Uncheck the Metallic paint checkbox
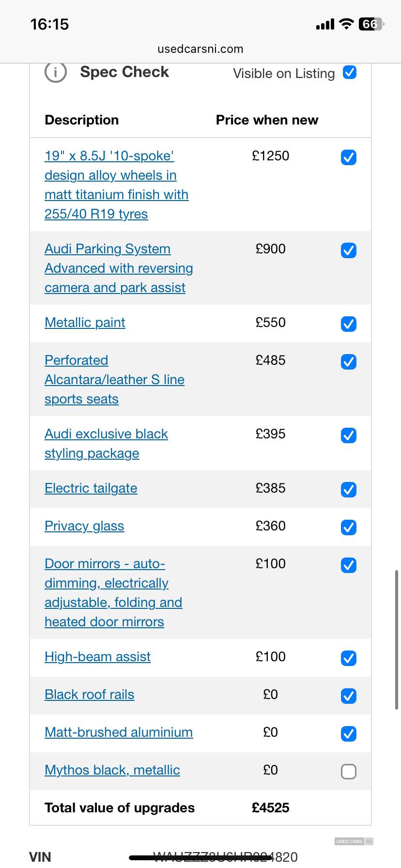This screenshot has height=868, width=401. point(349,324)
